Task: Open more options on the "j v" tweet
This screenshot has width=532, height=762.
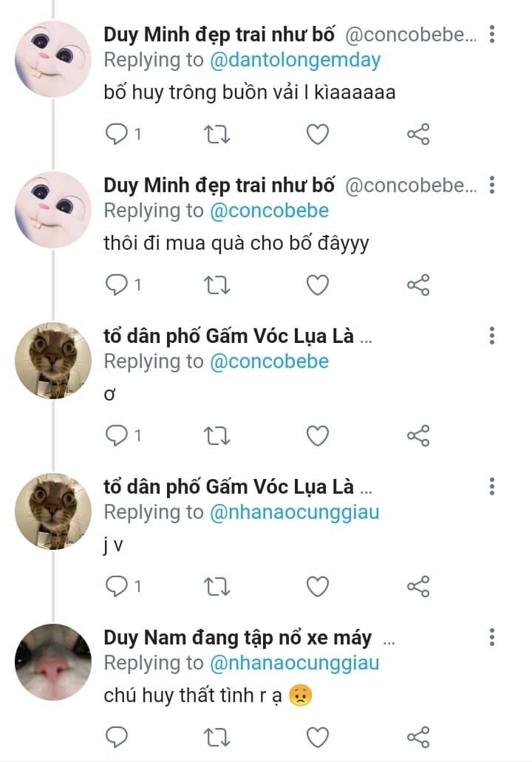Action: pyautogui.click(x=492, y=486)
